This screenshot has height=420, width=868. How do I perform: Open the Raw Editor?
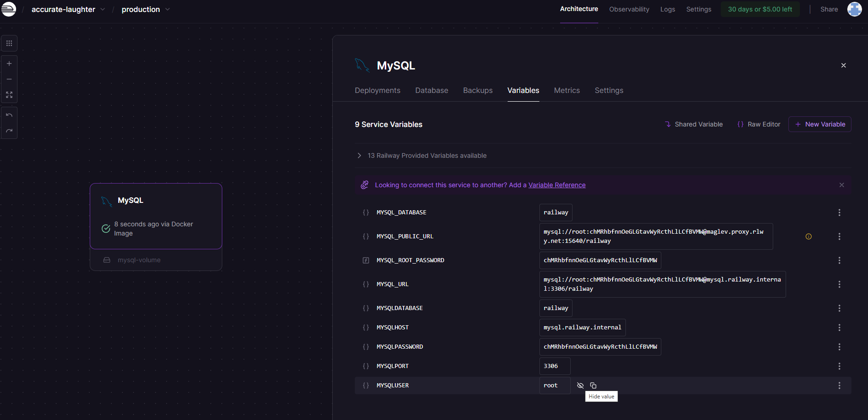(759, 124)
